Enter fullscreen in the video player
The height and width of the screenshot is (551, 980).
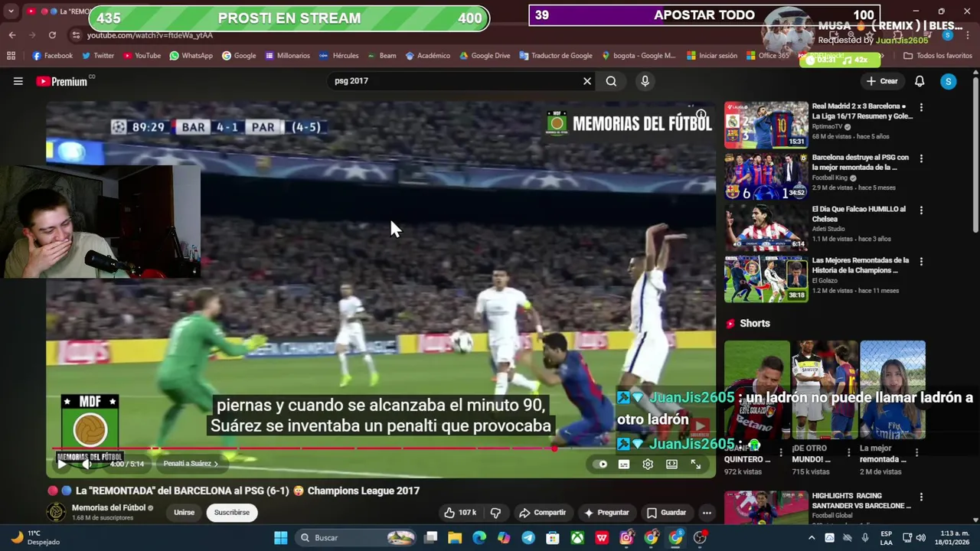click(695, 464)
